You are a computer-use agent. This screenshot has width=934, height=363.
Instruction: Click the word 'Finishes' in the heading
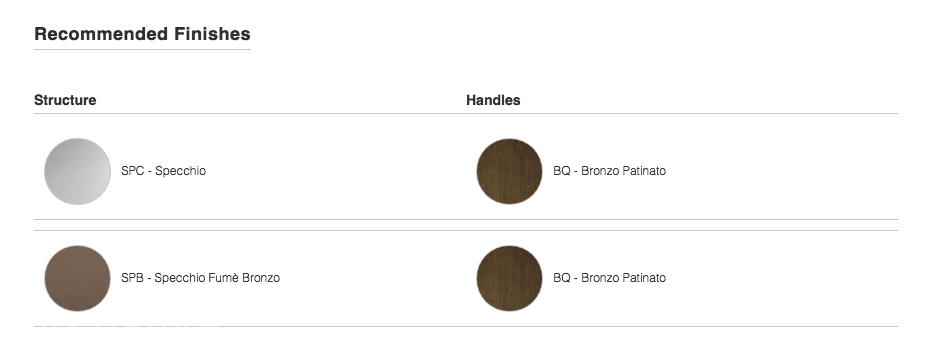[x=213, y=34]
